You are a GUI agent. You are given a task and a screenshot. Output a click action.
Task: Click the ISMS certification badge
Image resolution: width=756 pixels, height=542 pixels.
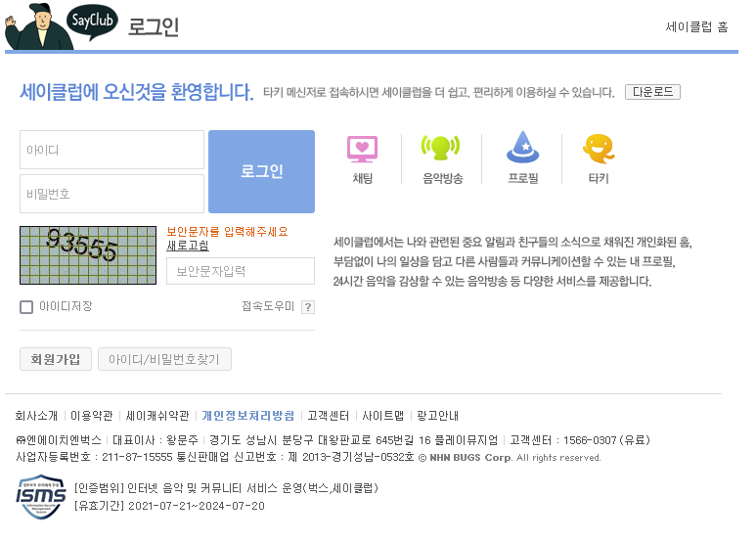[40, 497]
